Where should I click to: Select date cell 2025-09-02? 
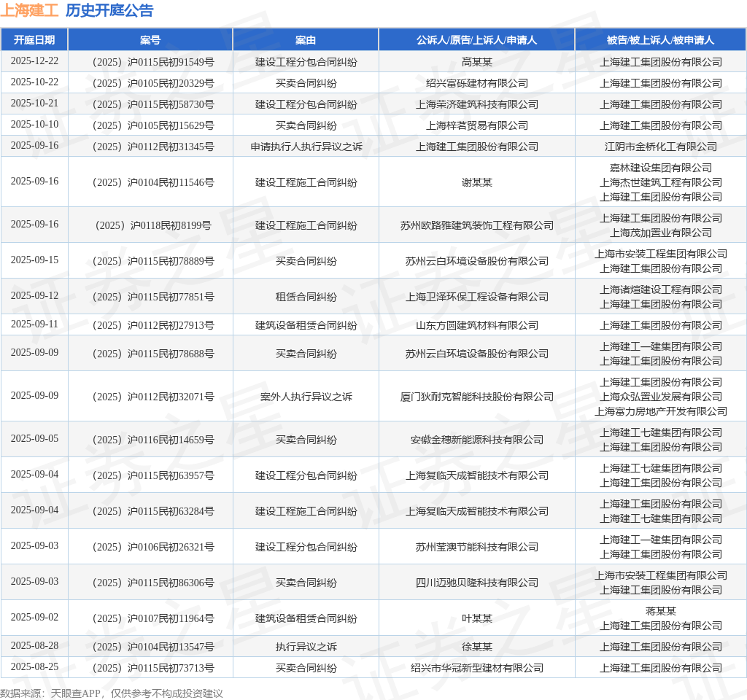[34, 617]
